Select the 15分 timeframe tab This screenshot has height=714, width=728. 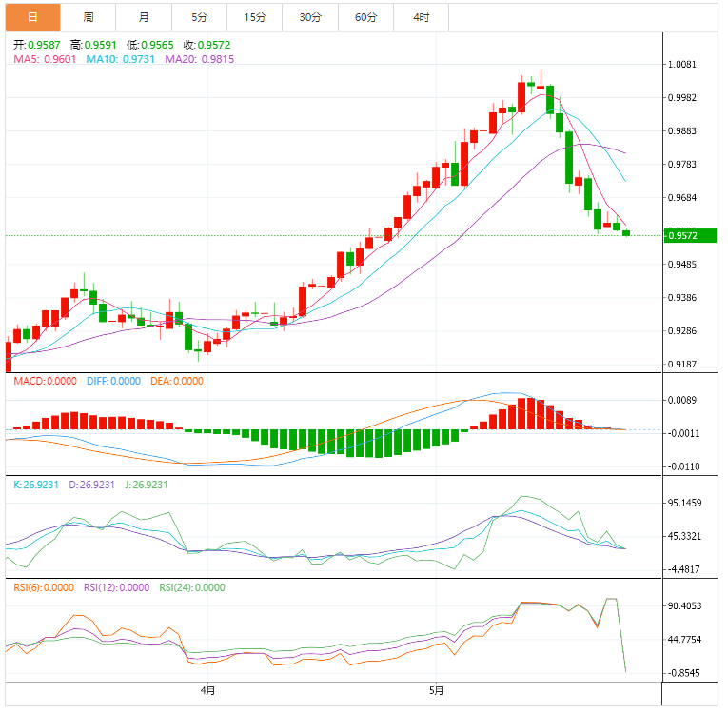[x=254, y=17]
